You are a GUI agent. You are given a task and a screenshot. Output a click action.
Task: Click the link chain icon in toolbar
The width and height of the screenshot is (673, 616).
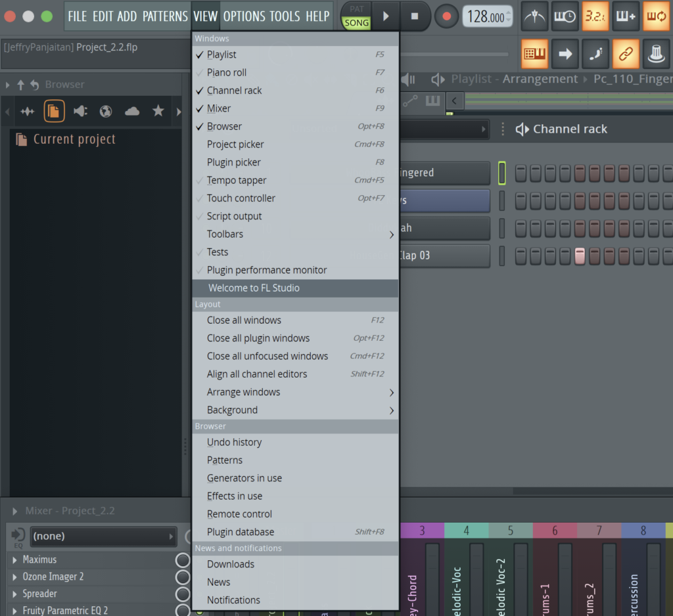point(626,55)
